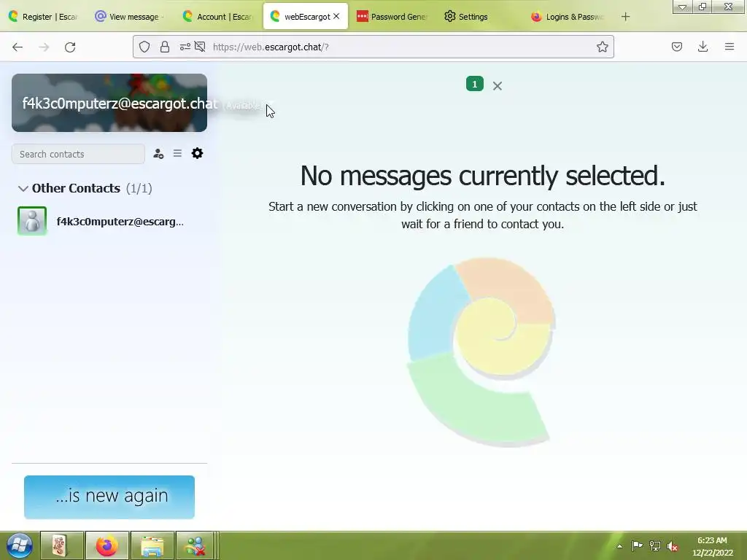Close the webEscargot tab

tap(336, 16)
